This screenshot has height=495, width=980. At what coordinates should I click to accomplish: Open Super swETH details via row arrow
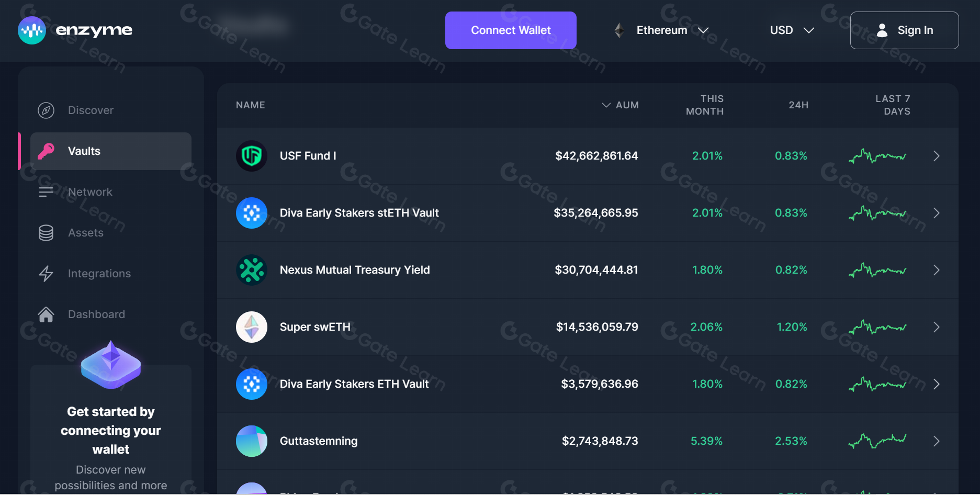pos(936,327)
